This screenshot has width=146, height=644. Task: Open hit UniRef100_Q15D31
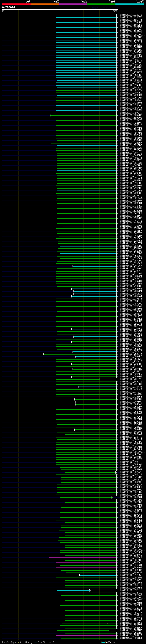click(131, 15)
